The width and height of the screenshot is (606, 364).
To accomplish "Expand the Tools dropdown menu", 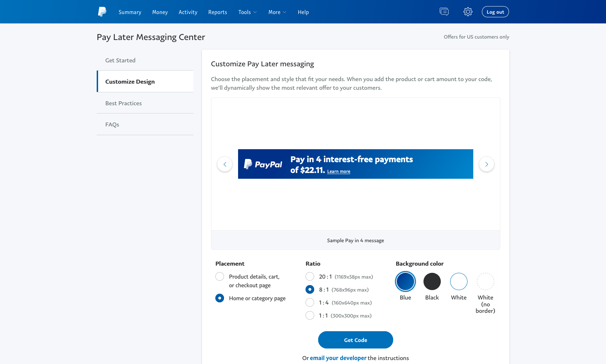I will tap(247, 12).
